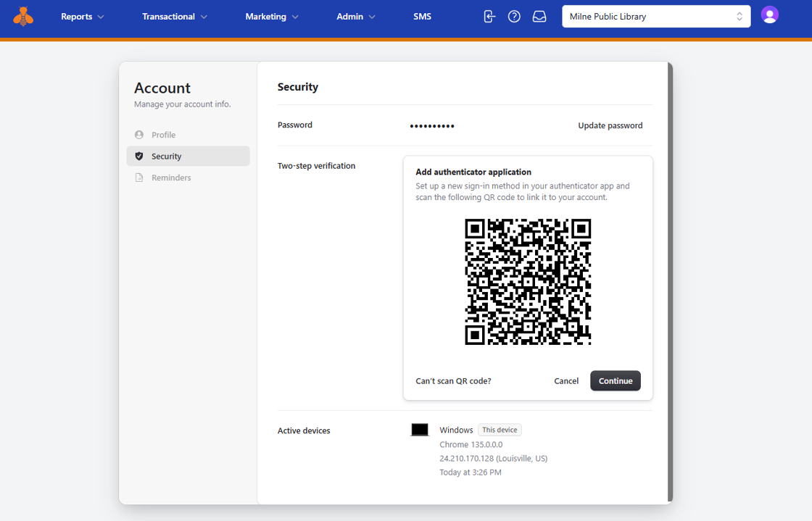
Task: Open the Milne Public Library selector
Action: [656, 17]
